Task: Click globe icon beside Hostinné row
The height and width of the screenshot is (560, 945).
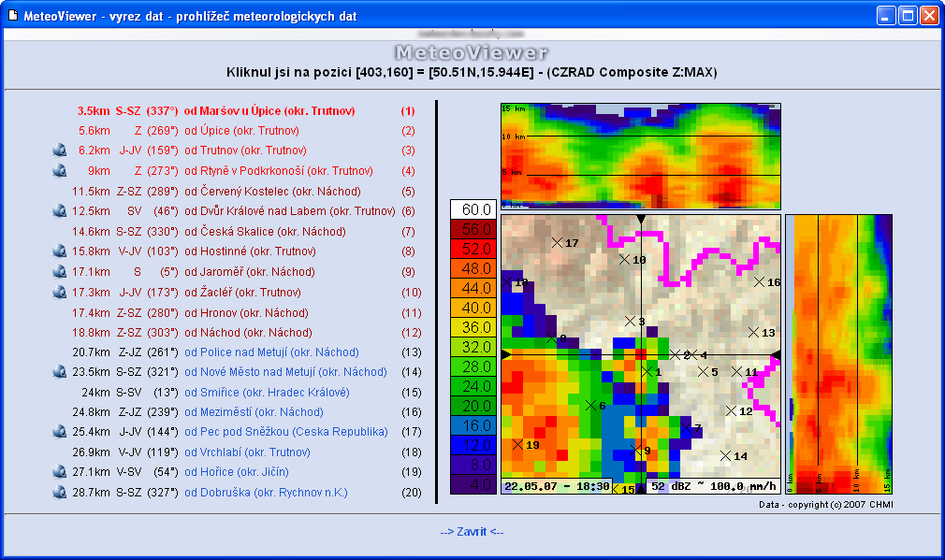Action: pos(59,251)
